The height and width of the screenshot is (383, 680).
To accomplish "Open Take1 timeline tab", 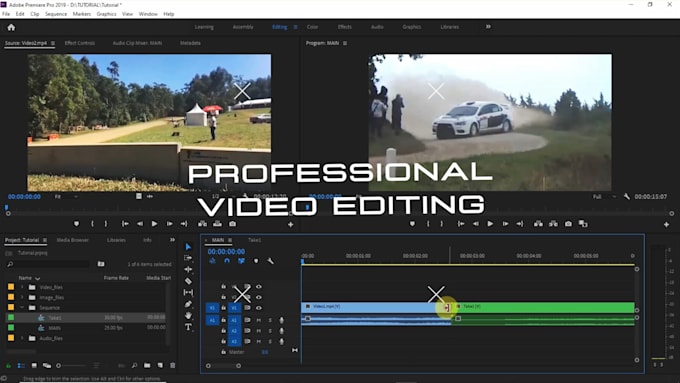I will tap(255, 240).
